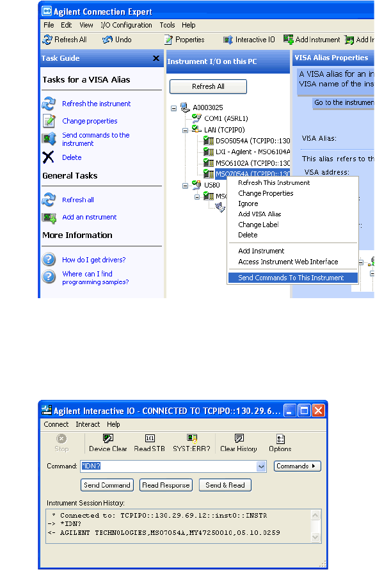Click the Refresh All toolbar icon

[x=47, y=40]
